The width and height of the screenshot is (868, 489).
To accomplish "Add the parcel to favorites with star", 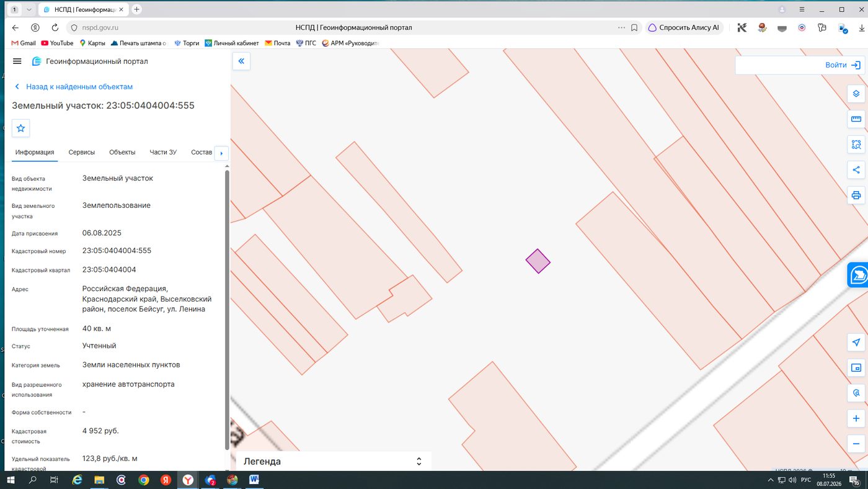I will pyautogui.click(x=20, y=128).
